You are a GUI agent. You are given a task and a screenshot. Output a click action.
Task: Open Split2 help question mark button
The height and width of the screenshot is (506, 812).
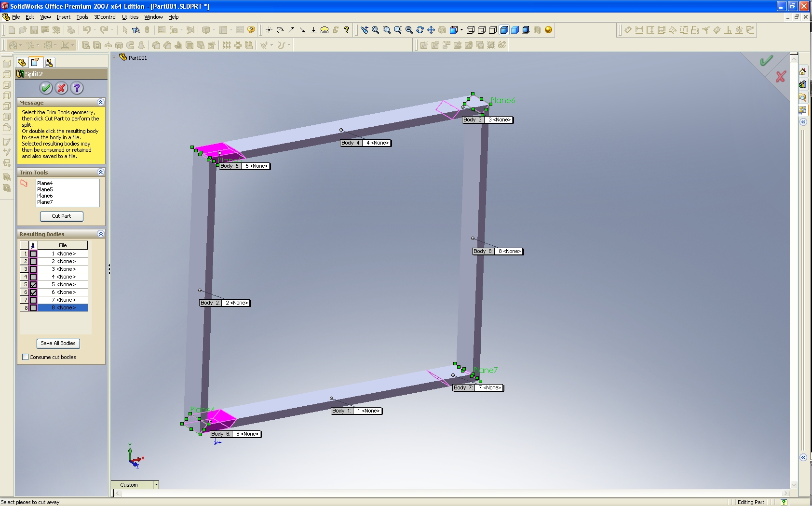pos(77,88)
